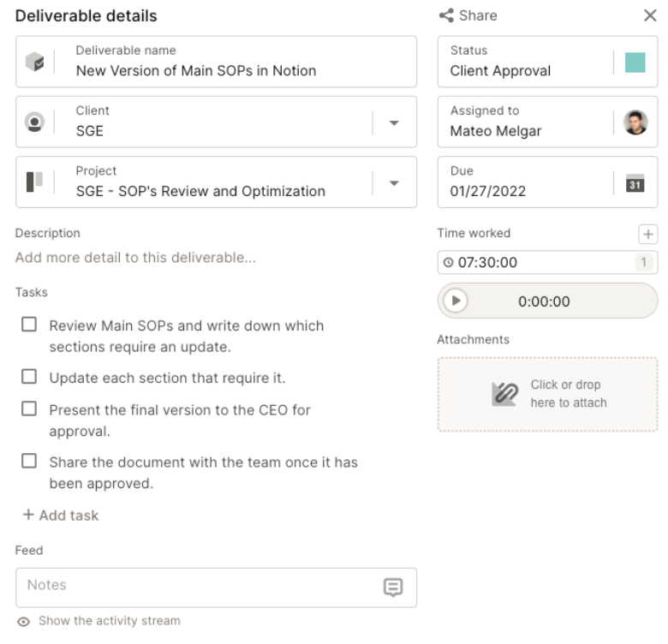
Task: Click the deliverable cube icon
Action: [34, 62]
